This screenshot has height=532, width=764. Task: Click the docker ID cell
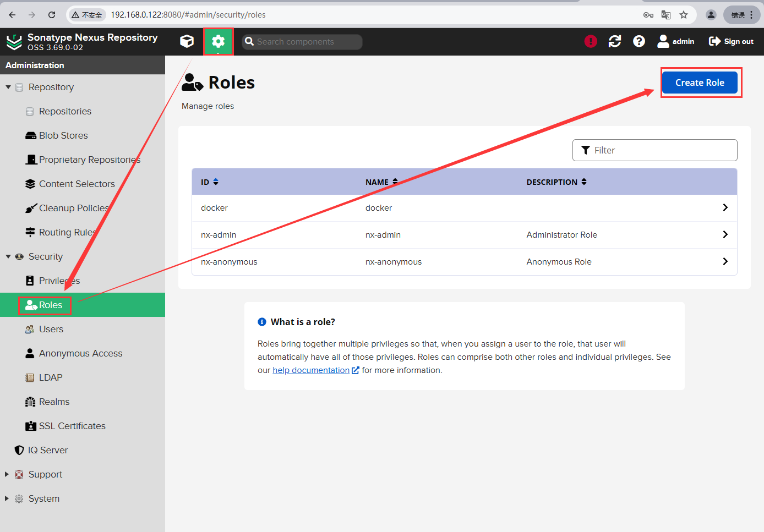pos(214,208)
